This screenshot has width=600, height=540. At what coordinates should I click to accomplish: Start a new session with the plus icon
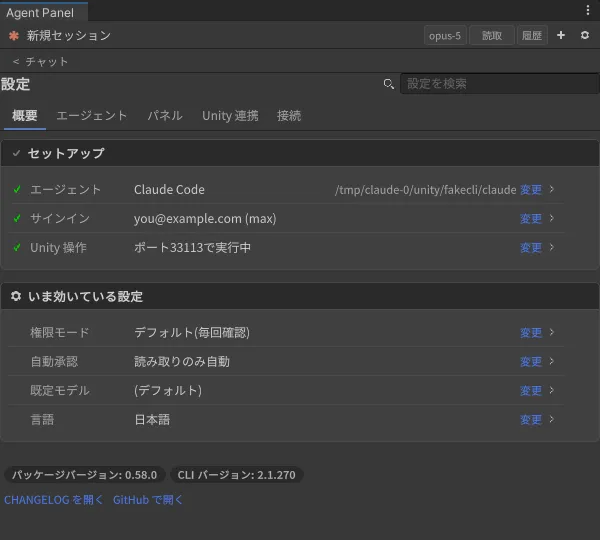pyautogui.click(x=561, y=35)
